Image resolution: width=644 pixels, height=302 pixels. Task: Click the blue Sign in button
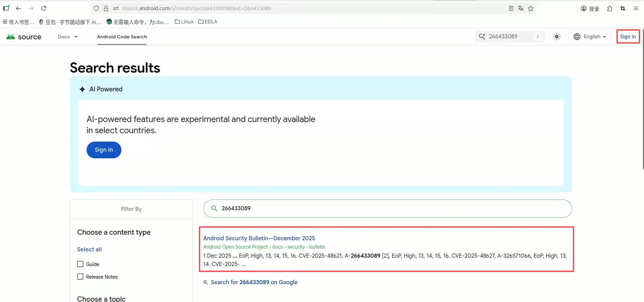[104, 150]
